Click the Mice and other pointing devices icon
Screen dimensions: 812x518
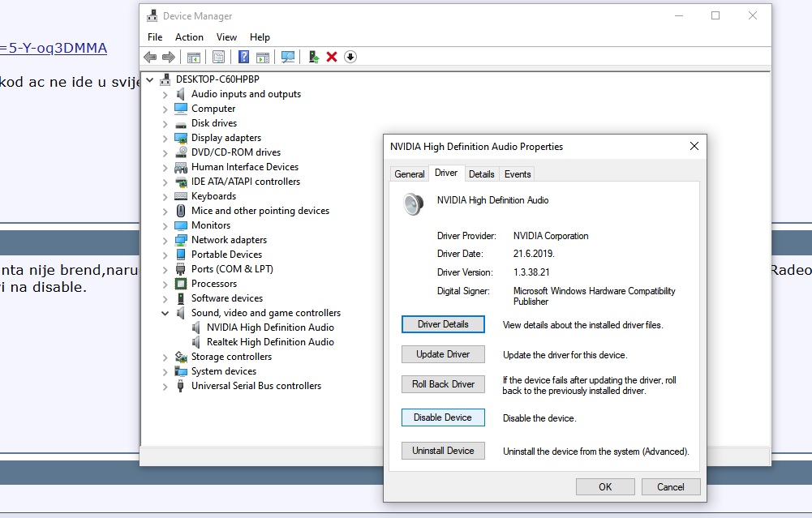pos(181,211)
